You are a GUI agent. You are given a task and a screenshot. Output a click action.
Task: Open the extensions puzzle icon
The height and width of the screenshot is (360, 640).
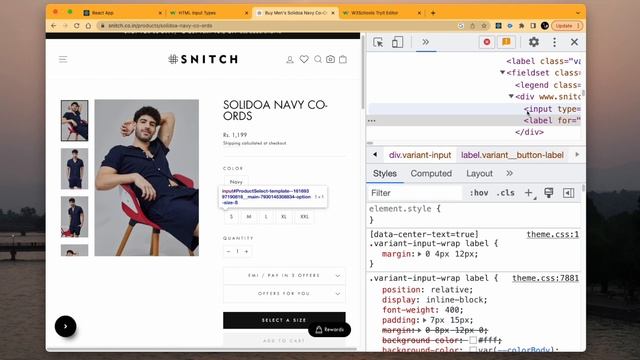(x=522, y=26)
